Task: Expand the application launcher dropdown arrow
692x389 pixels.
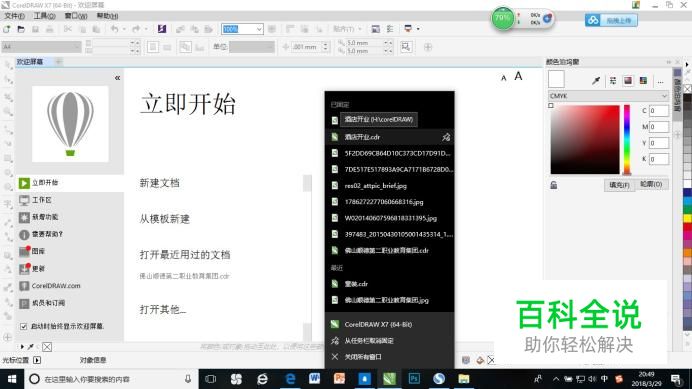Action: click(x=418, y=29)
